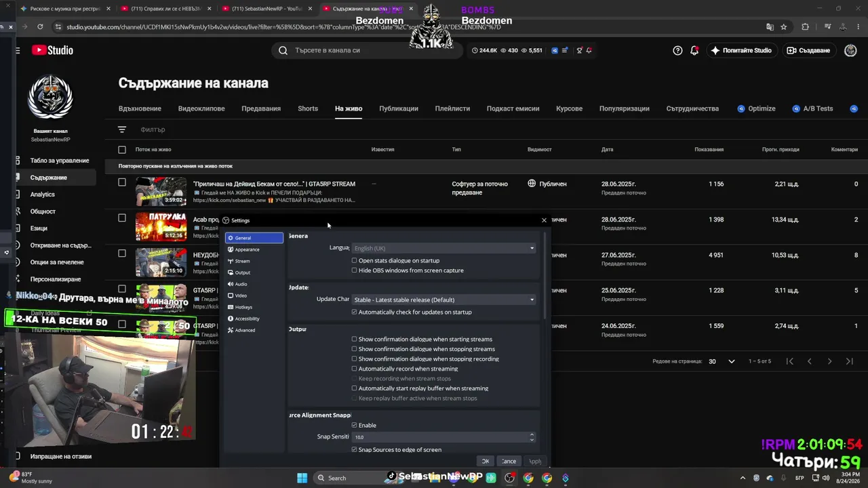Viewport: 868px width, 488px height.
Task: Open Accessibility settings in OBS sidebar
Action: pos(247,319)
